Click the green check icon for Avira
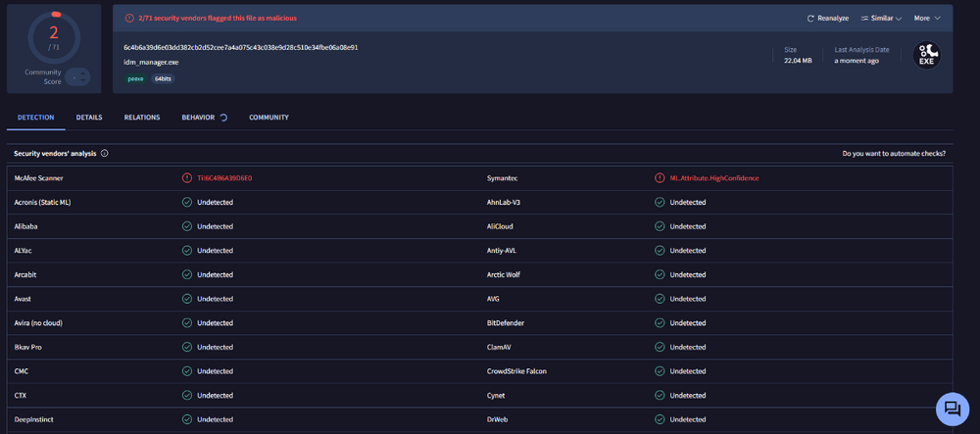980x434 pixels. click(187, 323)
